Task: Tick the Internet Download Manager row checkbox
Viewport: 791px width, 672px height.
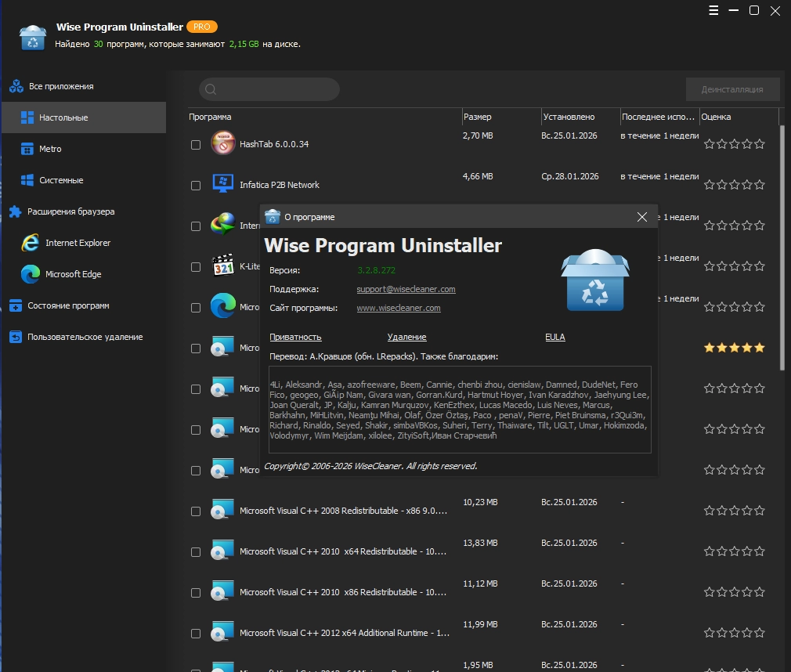Action: coord(196,226)
